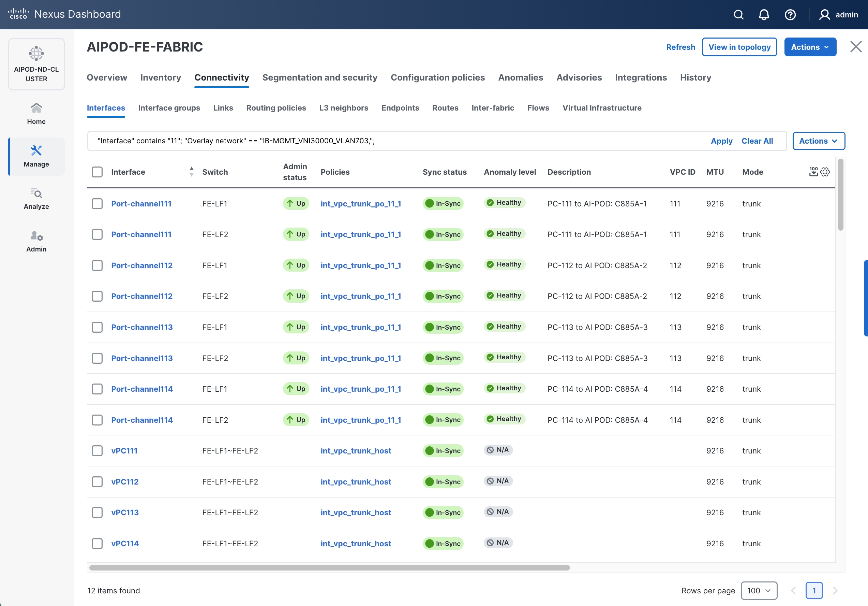Open the int_vpc_trunk_host policy link for vPC114
Viewport: 868px width, 606px height.
coord(355,544)
